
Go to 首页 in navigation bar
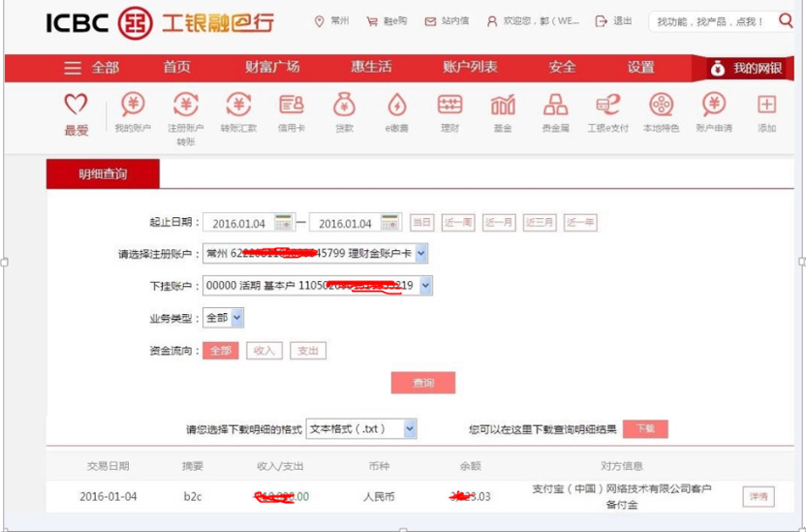(x=177, y=67)
